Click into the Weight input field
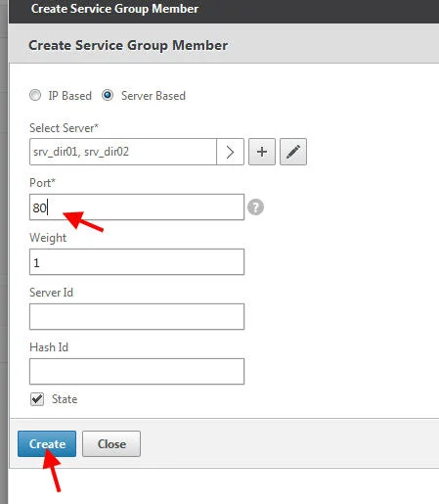The width and height of the screenshot is (439, 504). pyautogui.click(x=137, y=262)
